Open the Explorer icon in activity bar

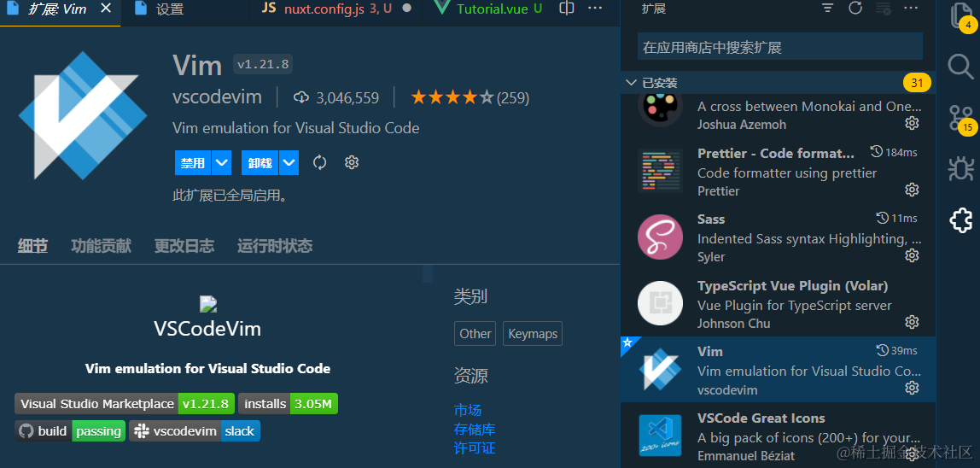point(961,16)
